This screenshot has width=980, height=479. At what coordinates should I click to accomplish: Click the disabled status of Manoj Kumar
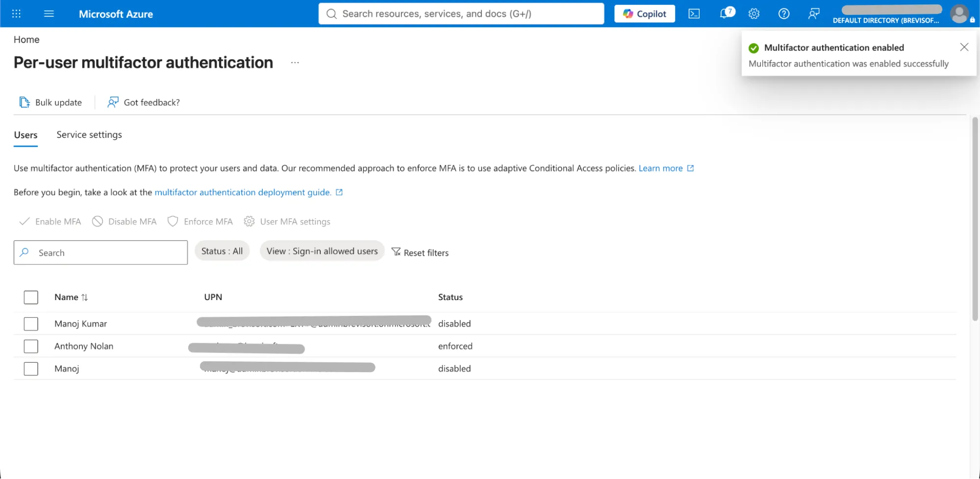[x=454, y=324]
